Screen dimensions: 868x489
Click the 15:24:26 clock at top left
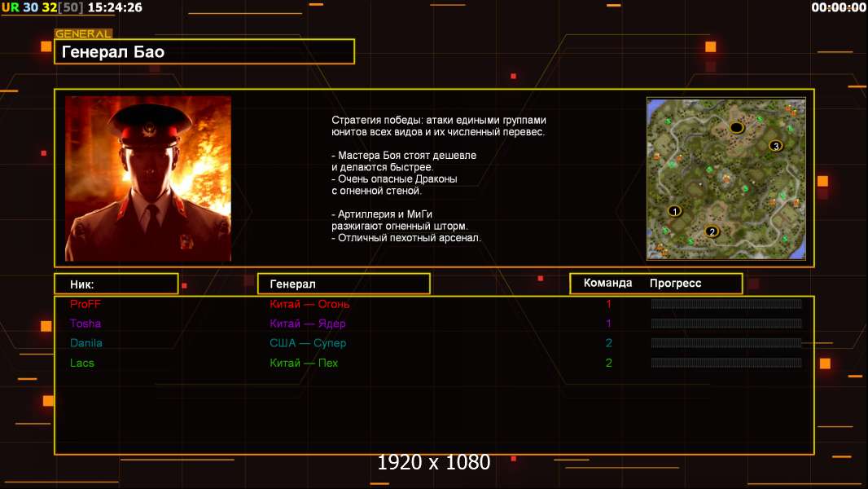tap(115, 7)
